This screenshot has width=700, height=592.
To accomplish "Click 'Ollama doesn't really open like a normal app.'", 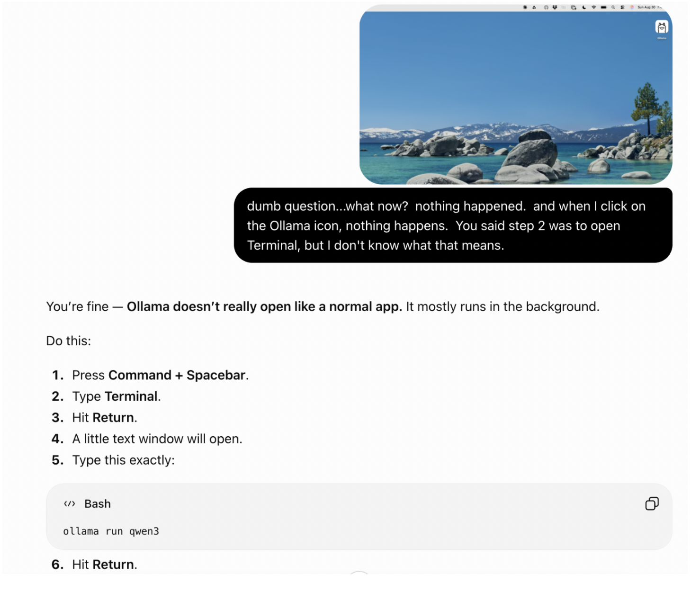I will (264, 306).
